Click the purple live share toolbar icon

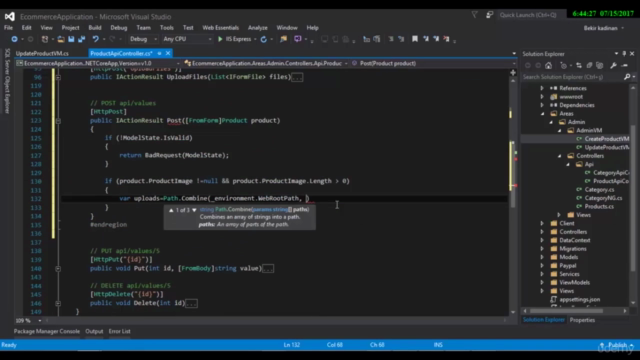point(298,39)
